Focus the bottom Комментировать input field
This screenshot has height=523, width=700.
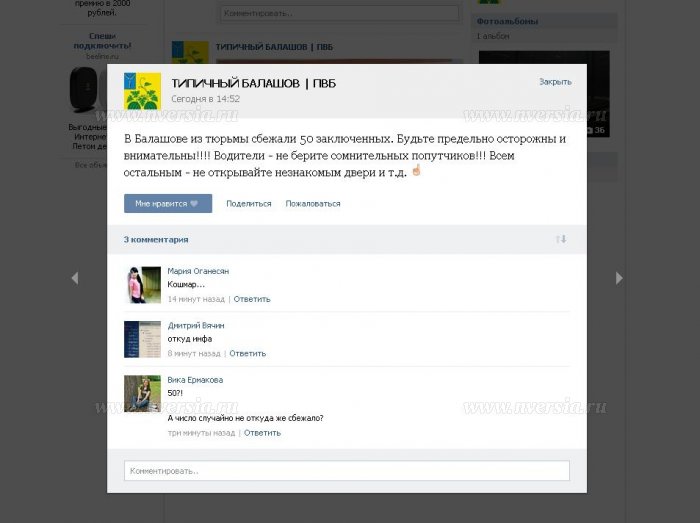pyautogui.click(x=347, y=471)
